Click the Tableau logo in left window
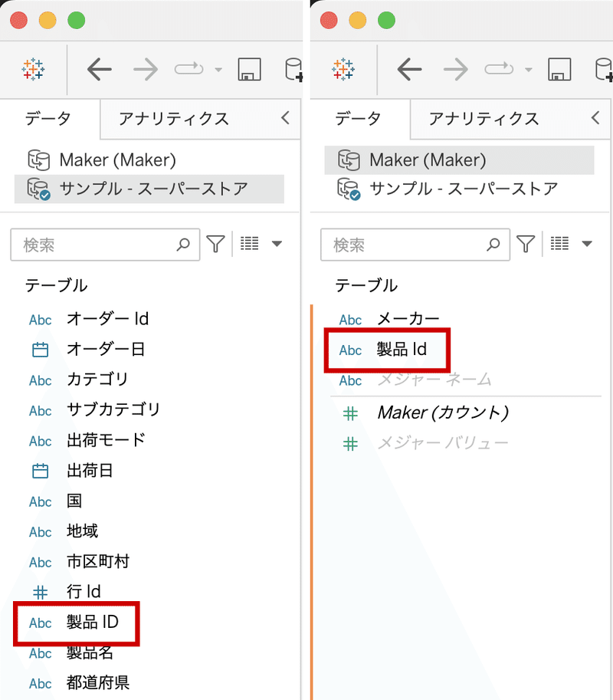Image resolution: width=613 pixels, height=700 pixels. coord(34,69)
